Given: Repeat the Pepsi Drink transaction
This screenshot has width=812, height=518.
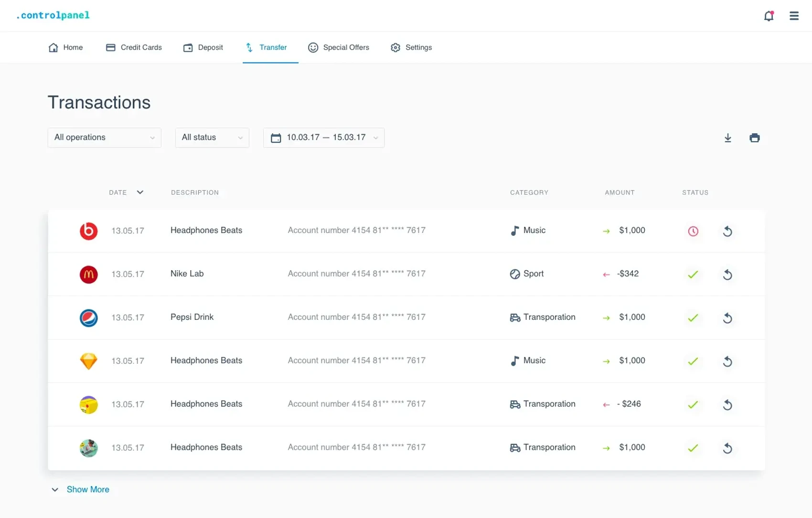Looking at the screenshot, I should 727,318.
